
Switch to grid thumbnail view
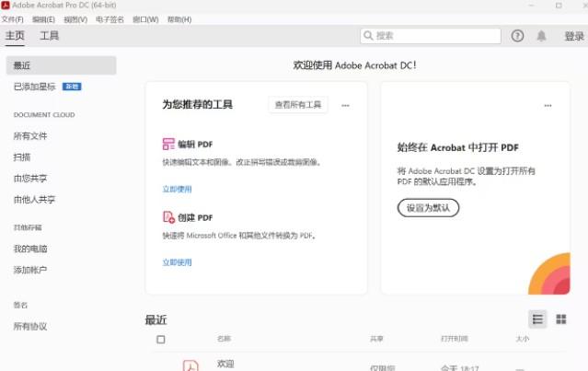(x=561, y=319)
